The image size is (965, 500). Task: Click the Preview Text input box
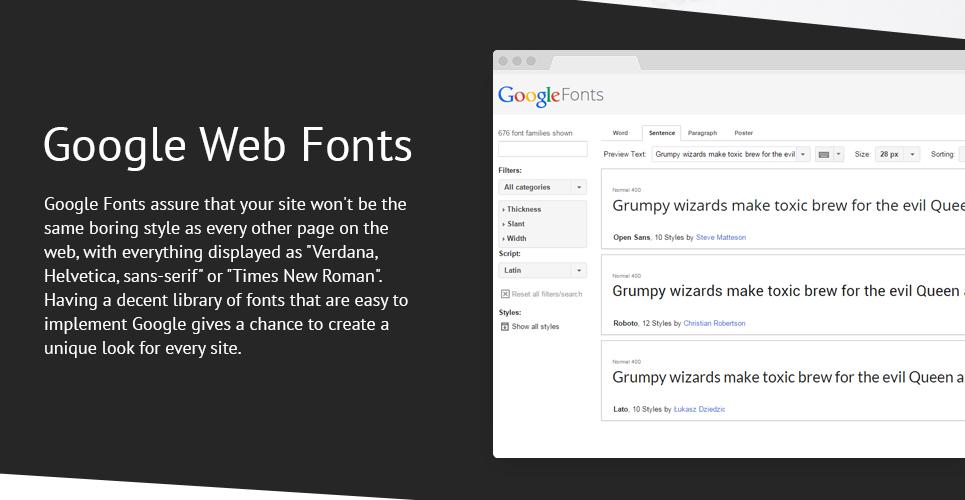click(x=724, y=155)
